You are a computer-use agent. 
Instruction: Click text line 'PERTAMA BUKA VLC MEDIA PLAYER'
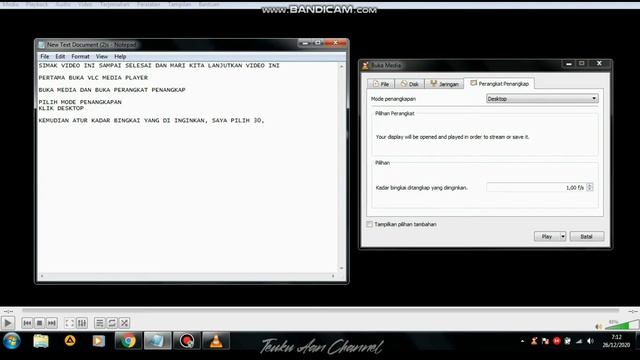[93, 78]
